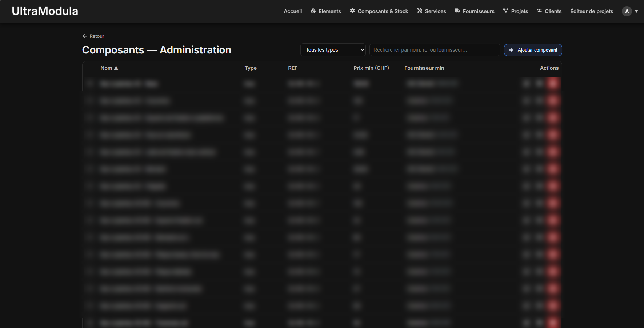The image size is (644, 328).
Task: Expand the 'Tous les types' filter dropdown
Action: click(x=333, y=50)
